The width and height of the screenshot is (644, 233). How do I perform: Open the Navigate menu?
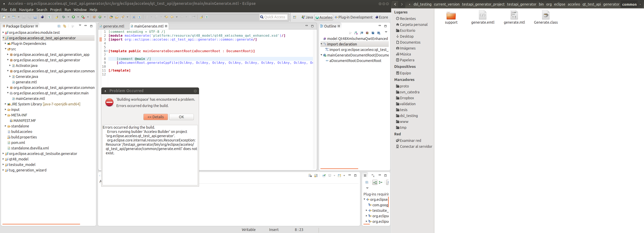coord(26,10)
